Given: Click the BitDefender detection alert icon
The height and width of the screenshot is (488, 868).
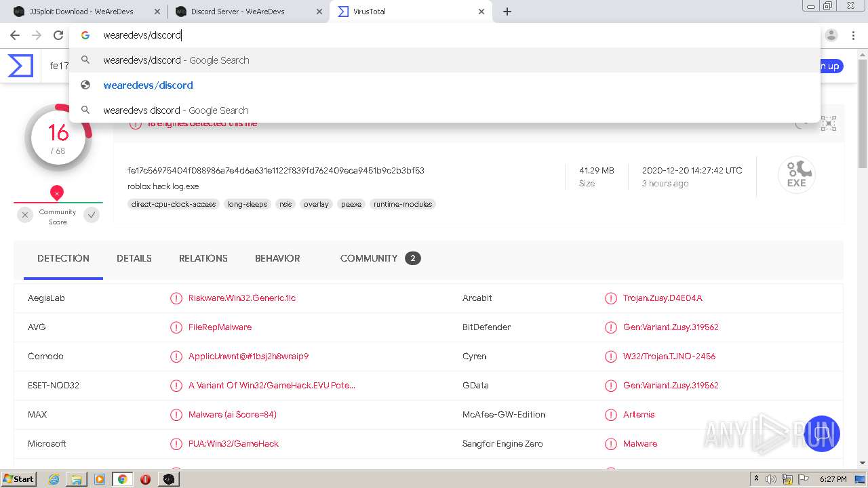Looking at the screenshot, I should point(611,327).
